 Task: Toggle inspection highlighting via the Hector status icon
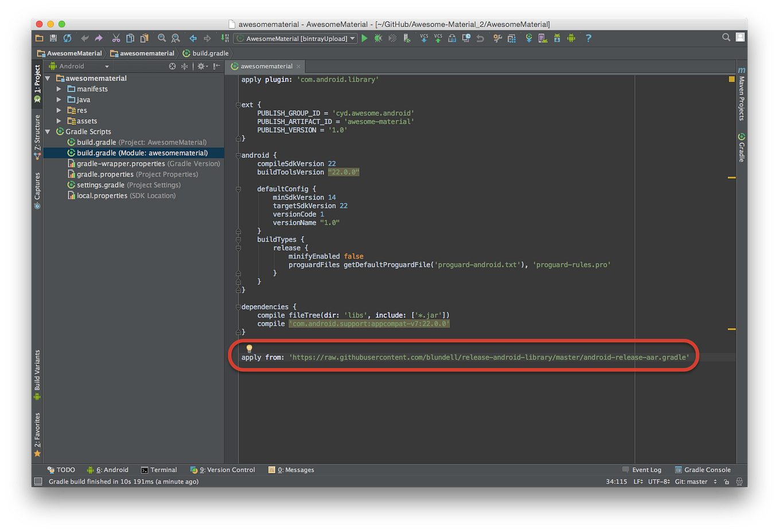(739, 482)
